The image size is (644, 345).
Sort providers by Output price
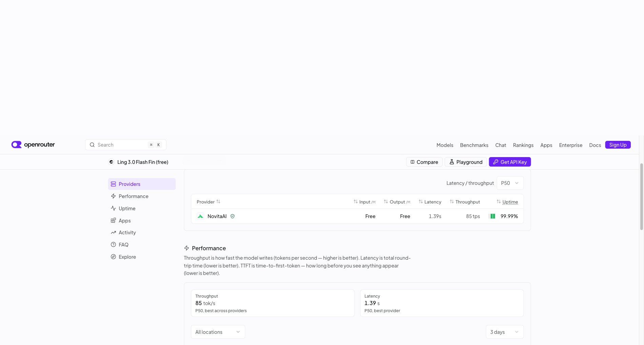click(397, 202)
